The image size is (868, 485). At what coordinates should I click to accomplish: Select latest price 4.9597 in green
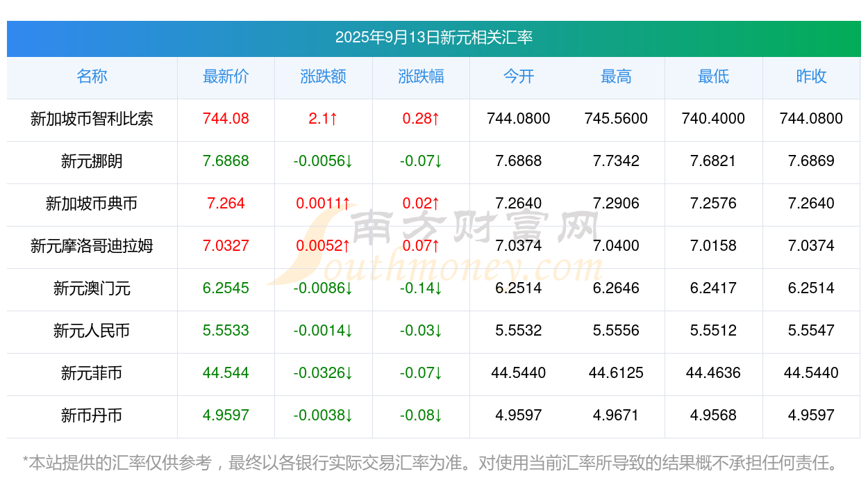click(x=226, y=416)
